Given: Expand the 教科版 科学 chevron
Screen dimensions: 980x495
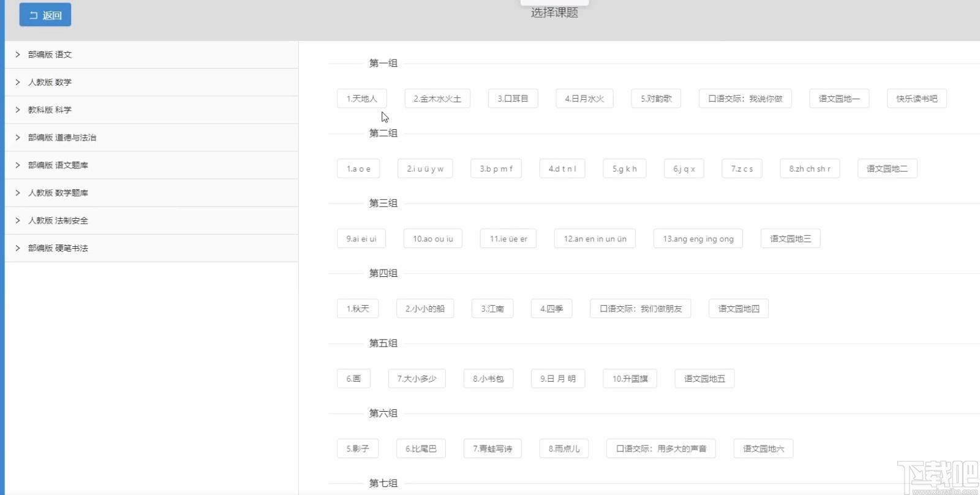Looking at the screenshot, I should pos(18,110).
